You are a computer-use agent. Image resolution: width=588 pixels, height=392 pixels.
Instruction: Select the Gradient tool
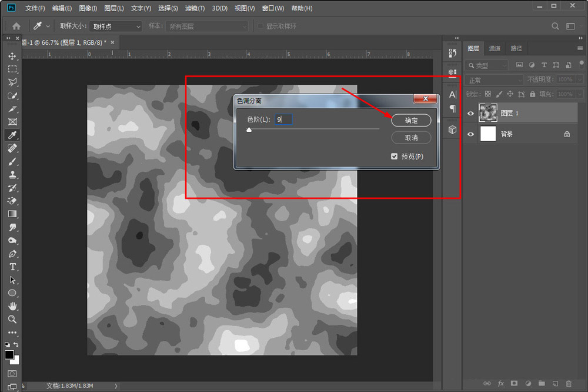12,214
